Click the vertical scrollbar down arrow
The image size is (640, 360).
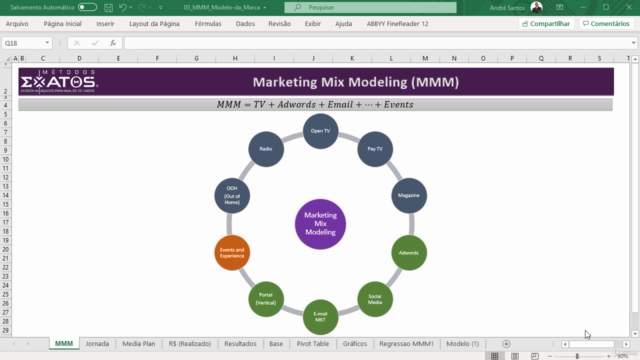[x=635, y=334]
